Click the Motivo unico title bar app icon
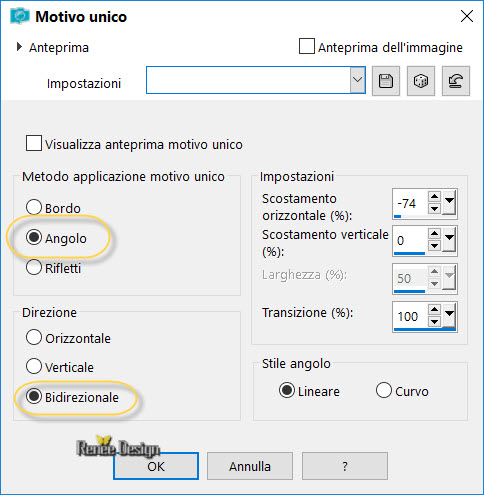Image resolution: width=484 pixels, height=495 pixels. [x=20, y=16]
